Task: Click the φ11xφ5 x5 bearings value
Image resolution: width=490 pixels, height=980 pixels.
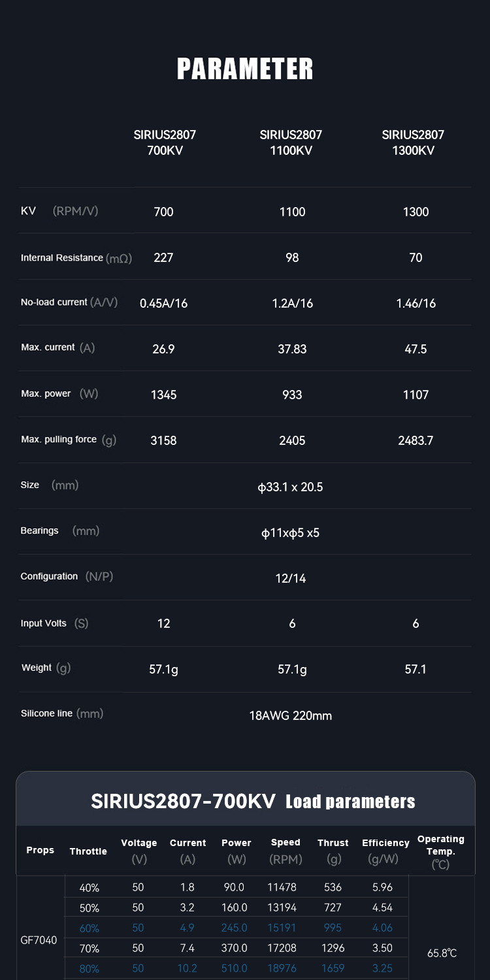Action: (x=291, y=533)
